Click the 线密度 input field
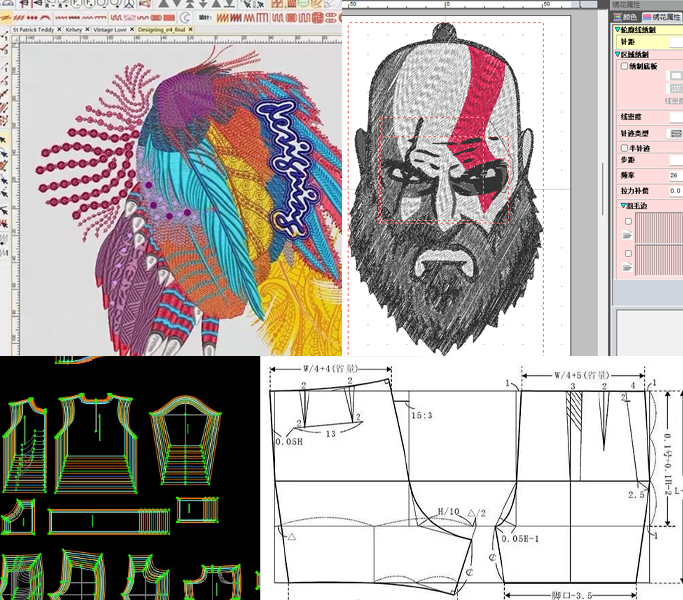Viewport: 683px width, 600px height. [x=676, y=117]
